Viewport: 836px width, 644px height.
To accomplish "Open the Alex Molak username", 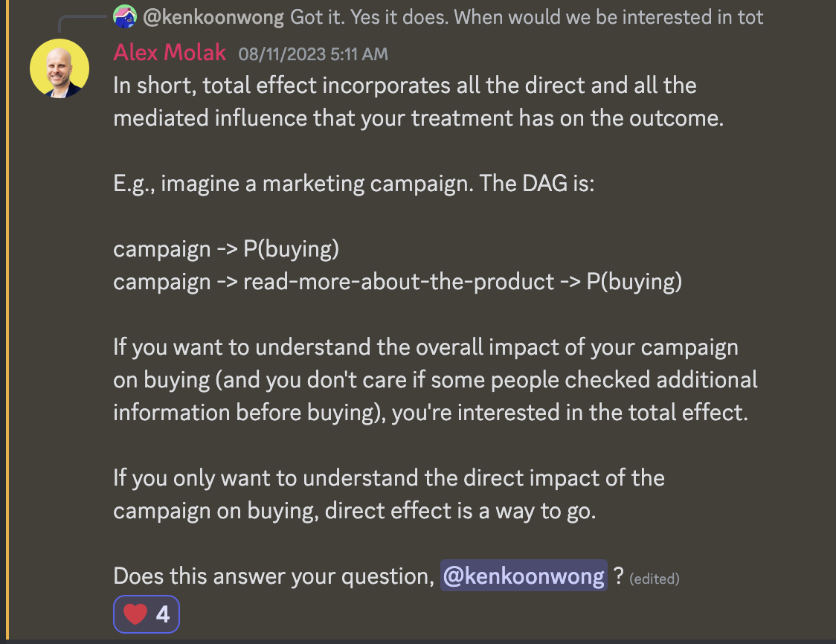I will click(x=170, y=52).
